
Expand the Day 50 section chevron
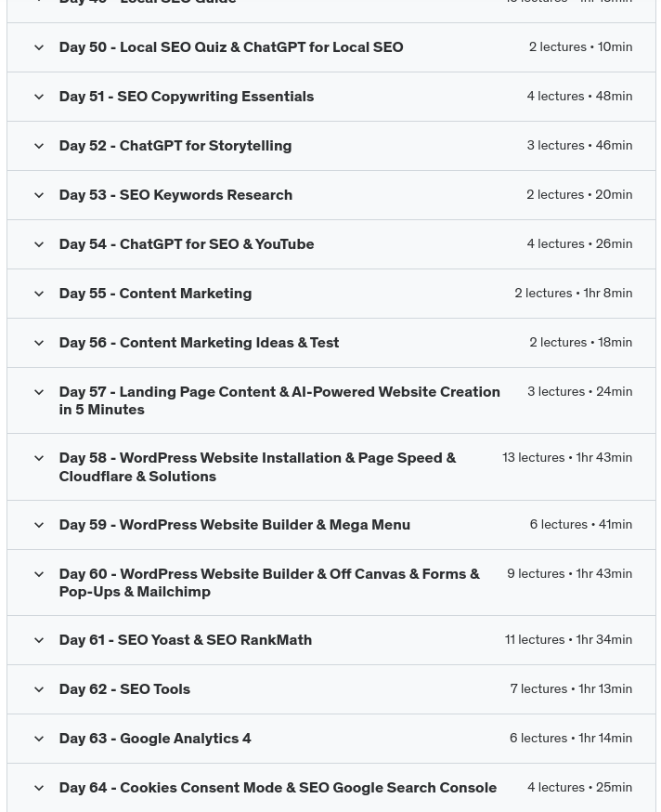point(39,47)
